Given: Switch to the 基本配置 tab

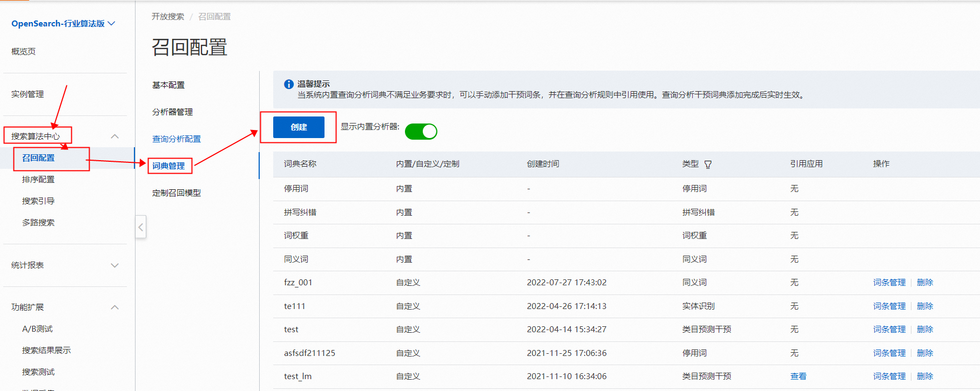Looking at the screenshot, I should coord(168,85).
